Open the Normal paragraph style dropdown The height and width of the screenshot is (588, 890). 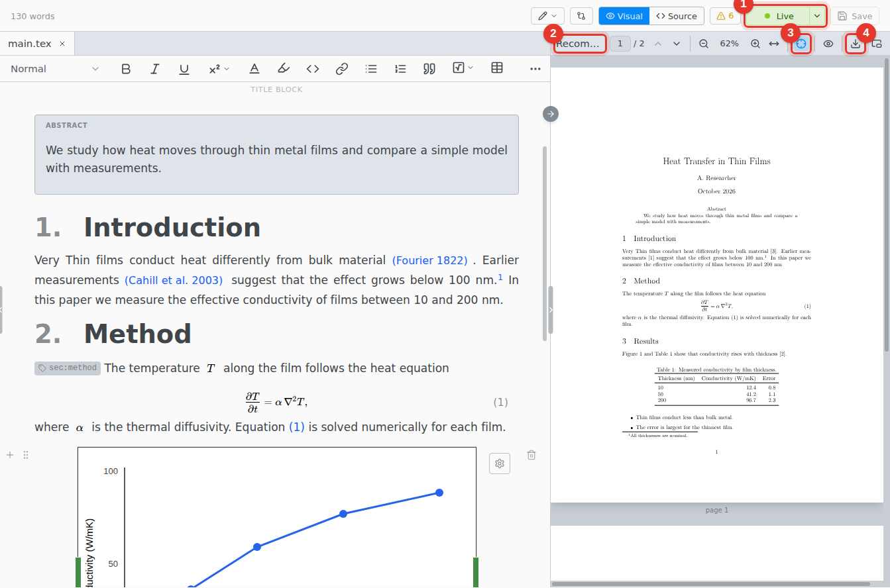[x=54, y=69]
